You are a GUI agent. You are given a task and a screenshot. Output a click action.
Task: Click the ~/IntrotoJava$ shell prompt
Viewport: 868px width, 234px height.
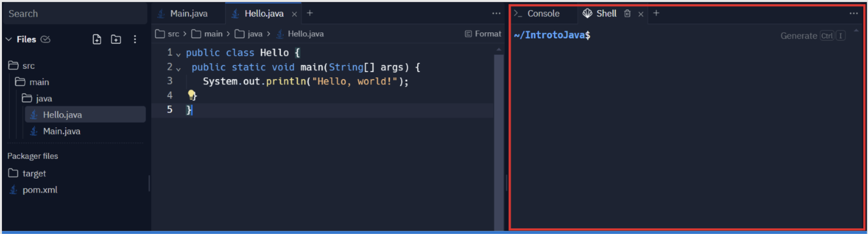pos(552,35)
